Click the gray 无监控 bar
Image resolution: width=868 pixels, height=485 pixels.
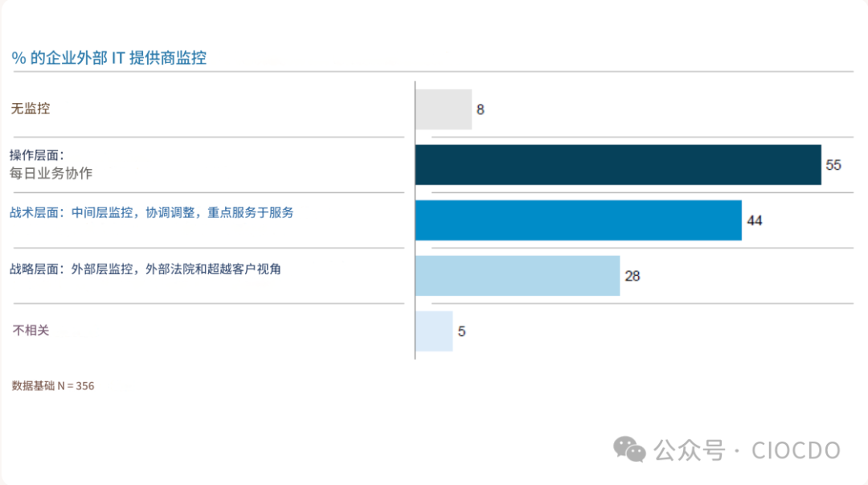(x=443, y=109)
